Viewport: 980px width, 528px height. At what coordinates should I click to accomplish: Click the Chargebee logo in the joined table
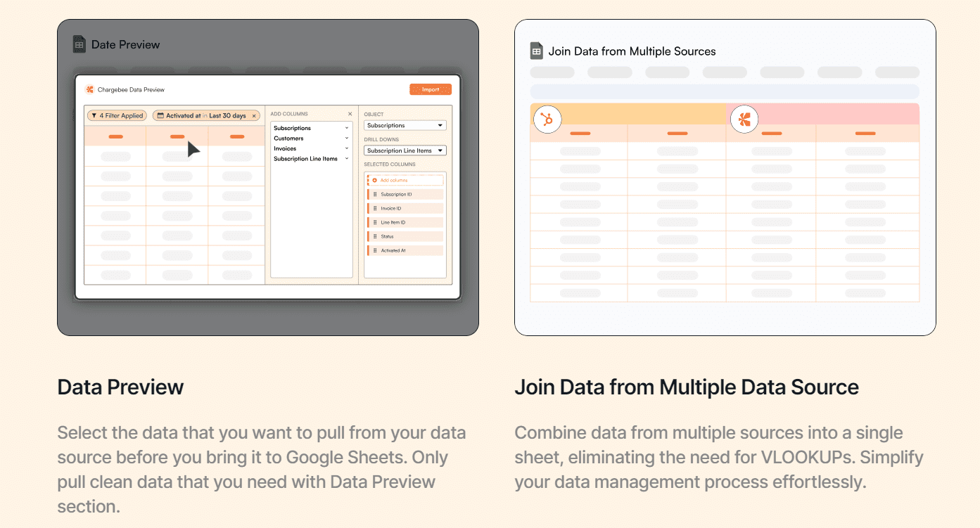(x=744, y=120)
